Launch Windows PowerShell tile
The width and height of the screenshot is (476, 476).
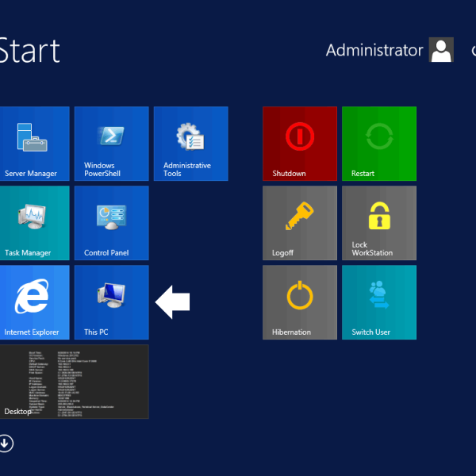(111, 144)
